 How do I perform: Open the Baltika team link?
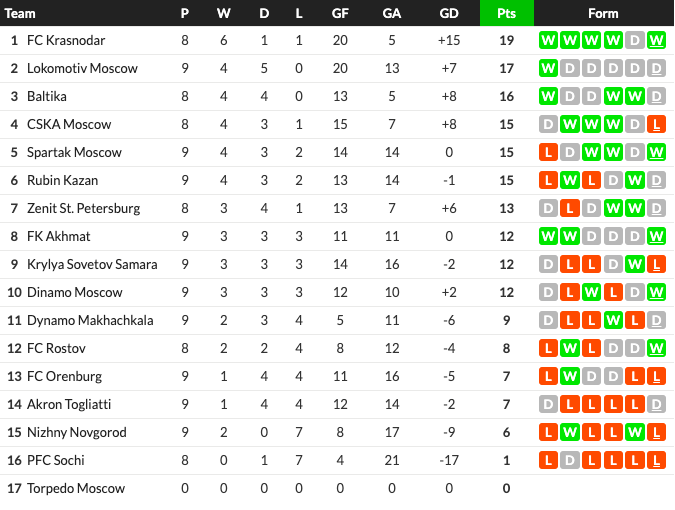tap(46, 96)
